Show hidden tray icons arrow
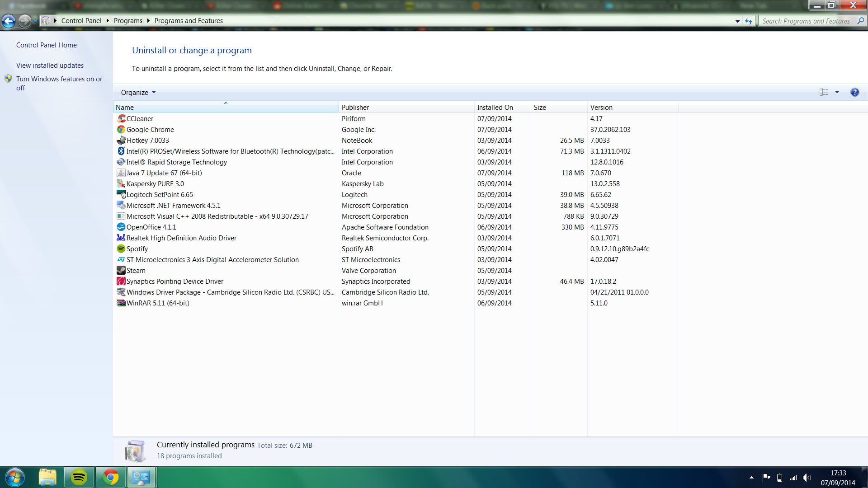868x488 pixels. (751, 478)
